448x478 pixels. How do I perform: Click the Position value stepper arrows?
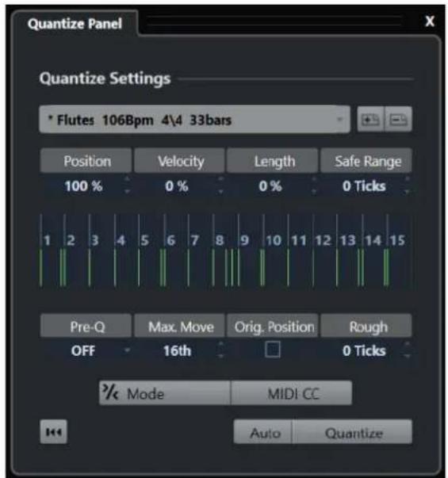click(x=128, y=185)
